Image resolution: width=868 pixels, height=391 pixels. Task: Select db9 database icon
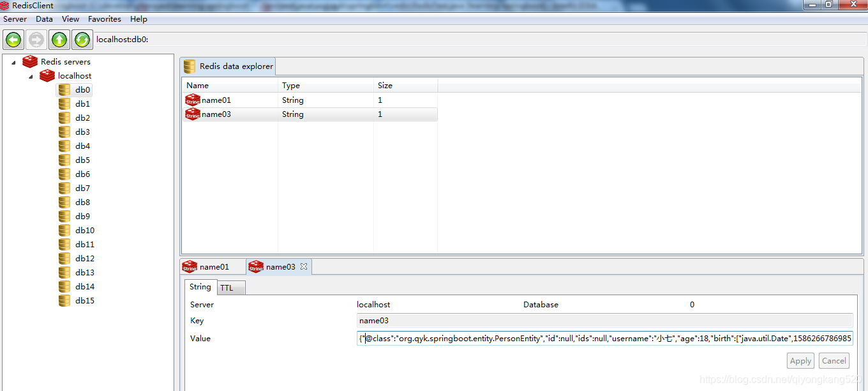[64, 216]
